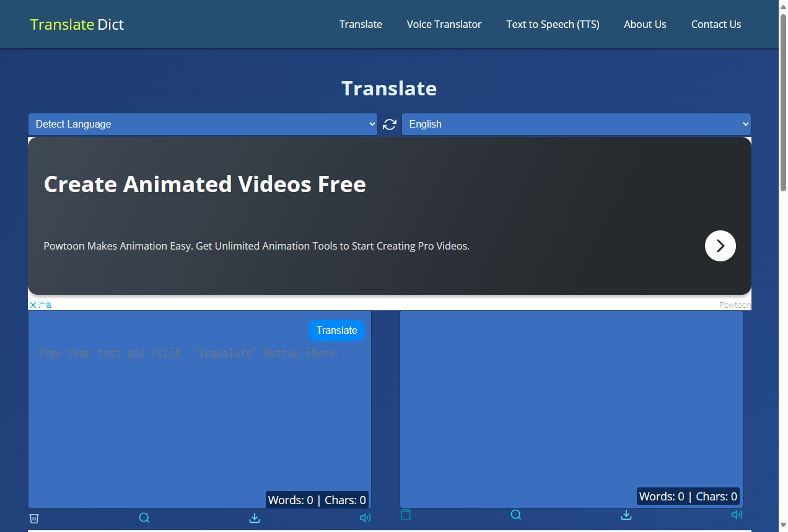Viewport: 788px width, 532px height.
Task: Visit the Contact Us page
Action: pos(716,24)
